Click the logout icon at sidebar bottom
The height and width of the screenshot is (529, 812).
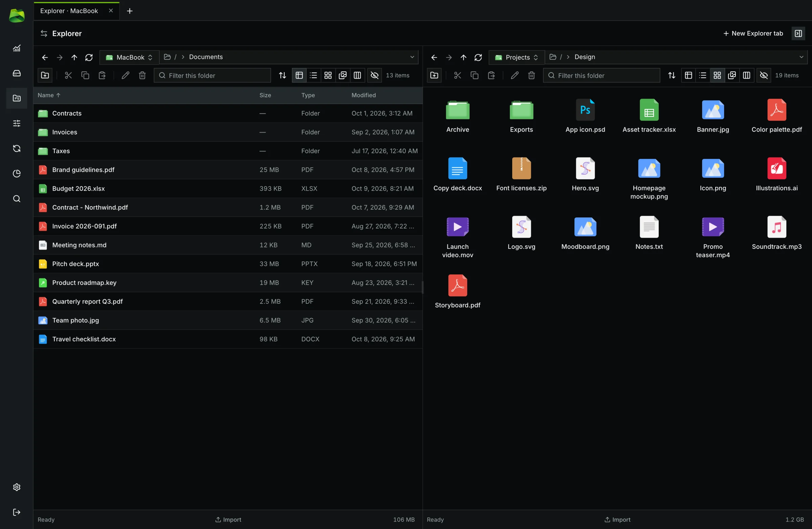[x=17, y=513]
